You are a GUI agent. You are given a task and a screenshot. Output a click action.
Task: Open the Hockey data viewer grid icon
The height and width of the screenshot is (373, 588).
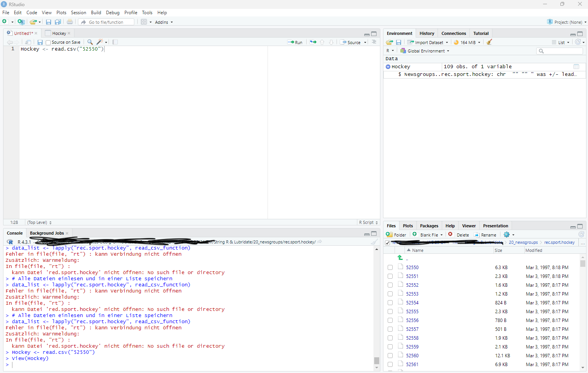click(x=576, y=67)
